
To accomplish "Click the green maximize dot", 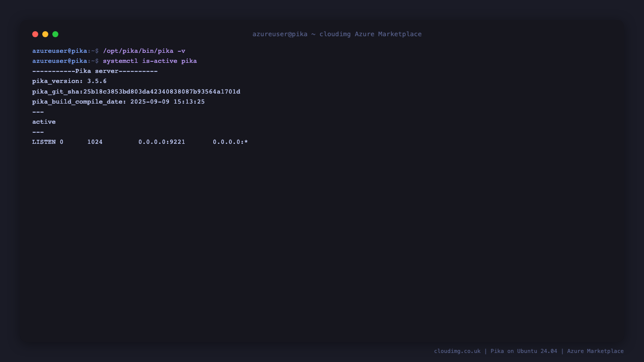I will [55, 34].
